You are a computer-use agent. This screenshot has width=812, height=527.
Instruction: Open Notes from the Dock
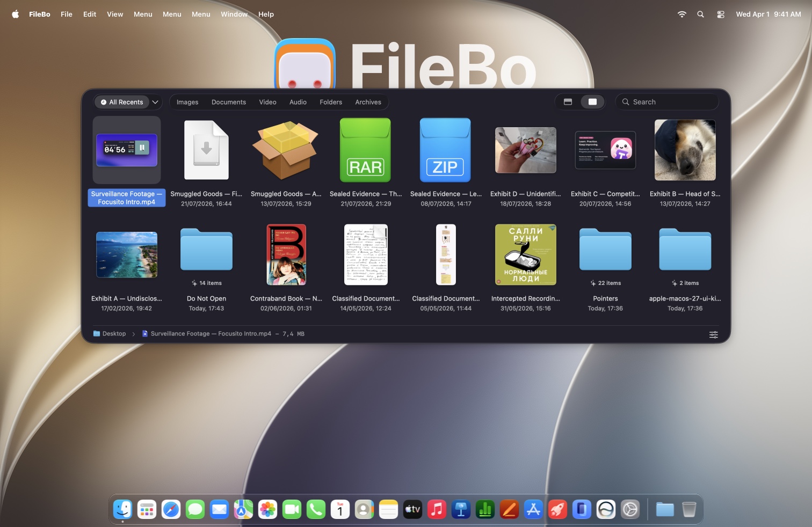(388, 509)
